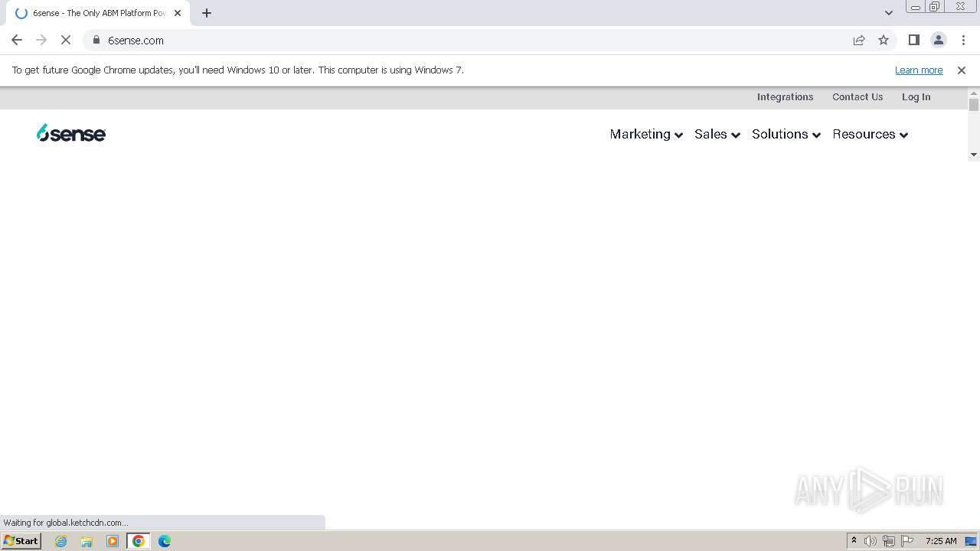
Task: Switch to Chrome in taskbar
Action: click(139, 541)
